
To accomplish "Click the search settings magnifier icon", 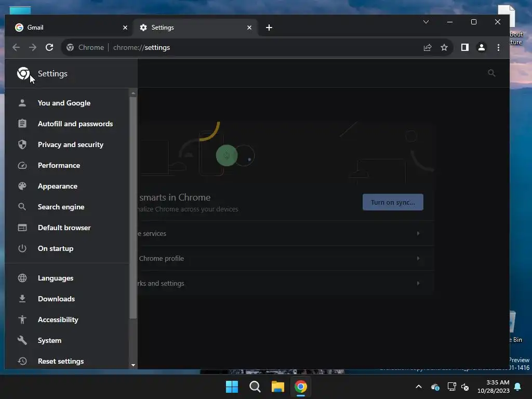I will (491, 73).
